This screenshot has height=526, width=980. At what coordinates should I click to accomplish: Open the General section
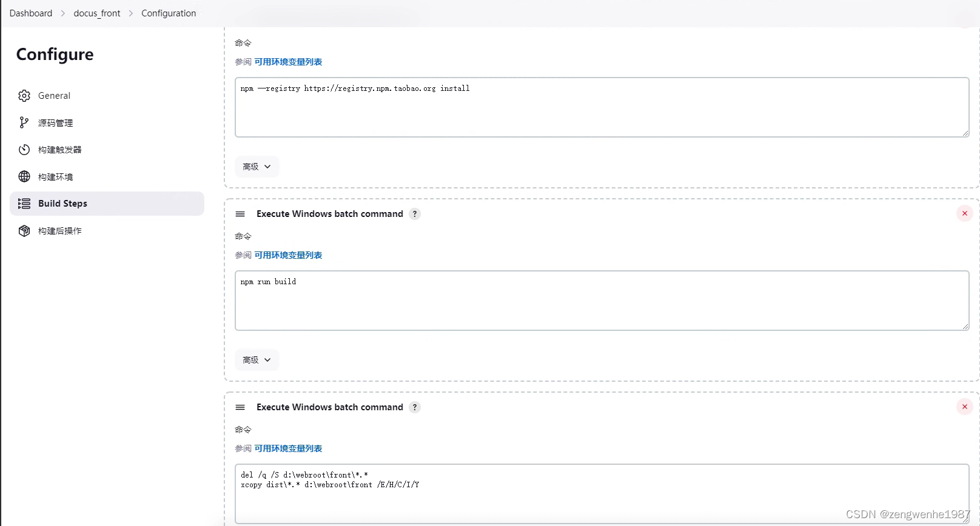(107, 96)
